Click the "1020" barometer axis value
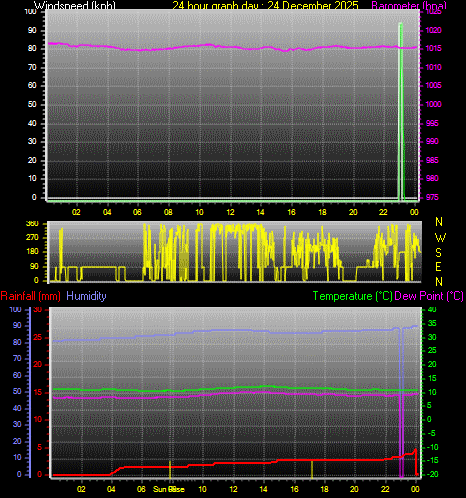Screen dimensions: 466x498 [433, 30]
